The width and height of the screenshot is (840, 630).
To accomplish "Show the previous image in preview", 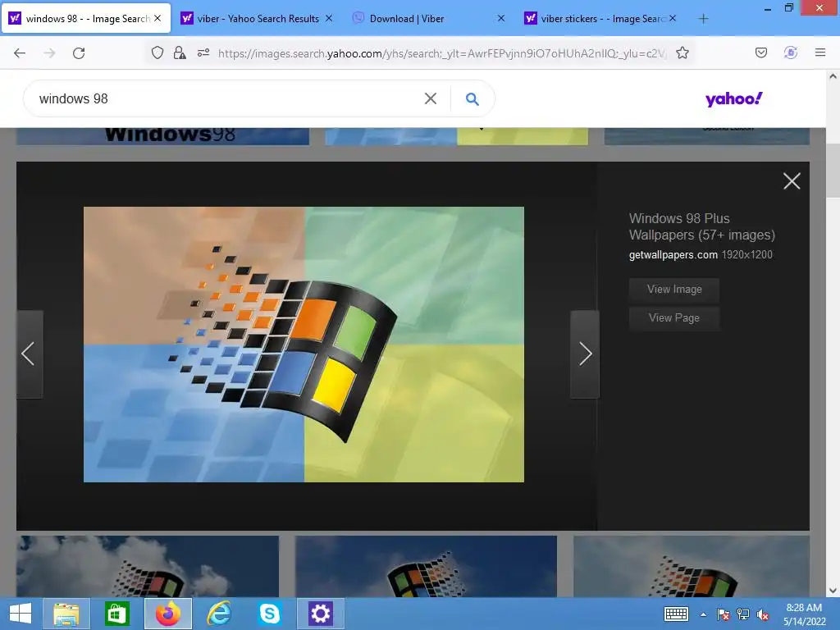I will point(29,354).
